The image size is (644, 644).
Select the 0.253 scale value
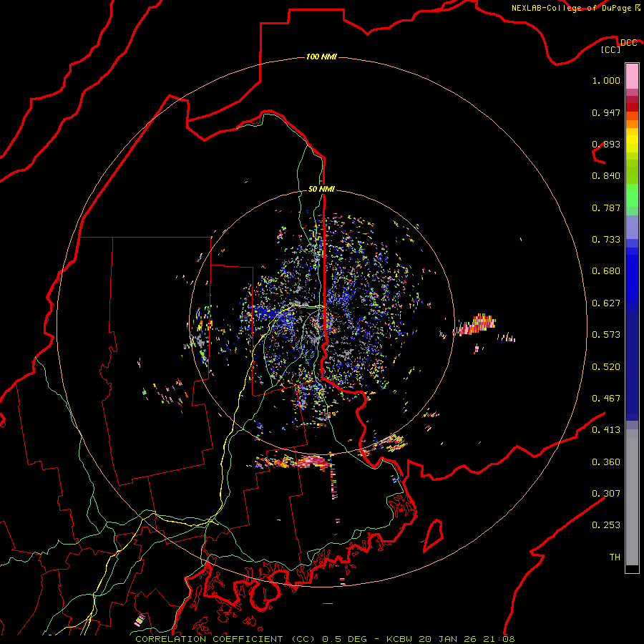(606, 525)
